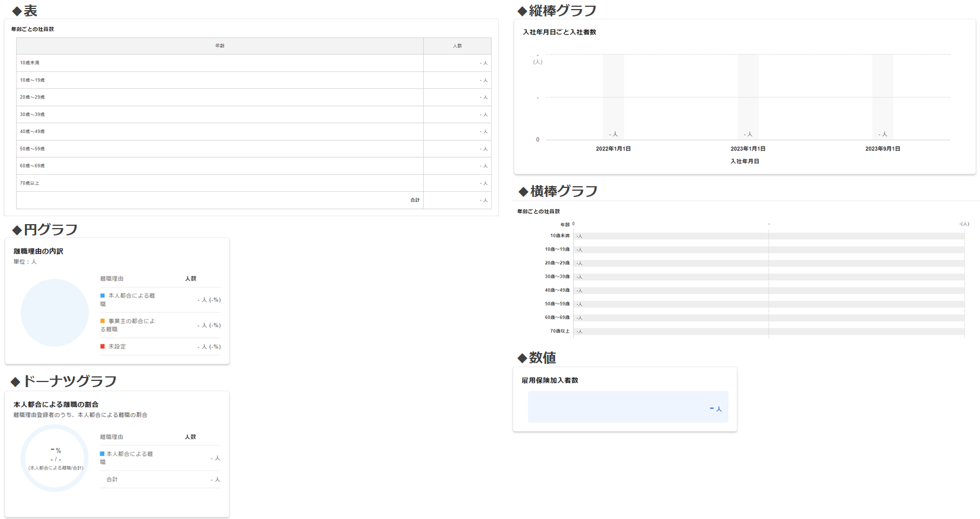Select the 40歳～49歳 row label in the table
980x519 pixels.
(32, 131)
